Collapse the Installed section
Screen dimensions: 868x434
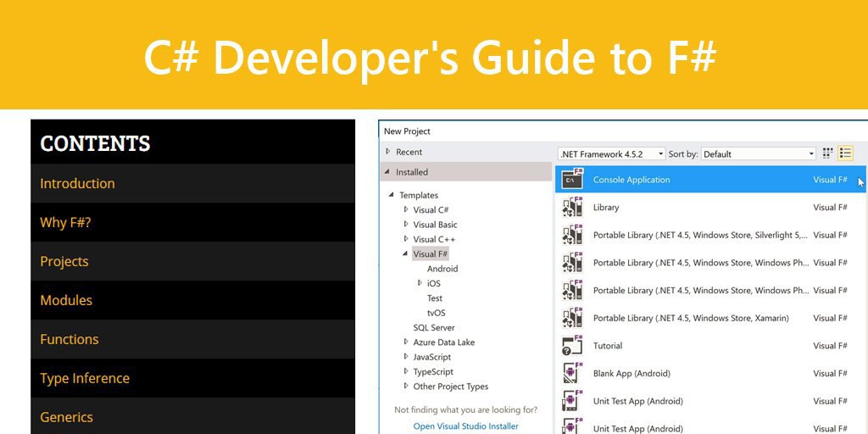coord(388,171)
